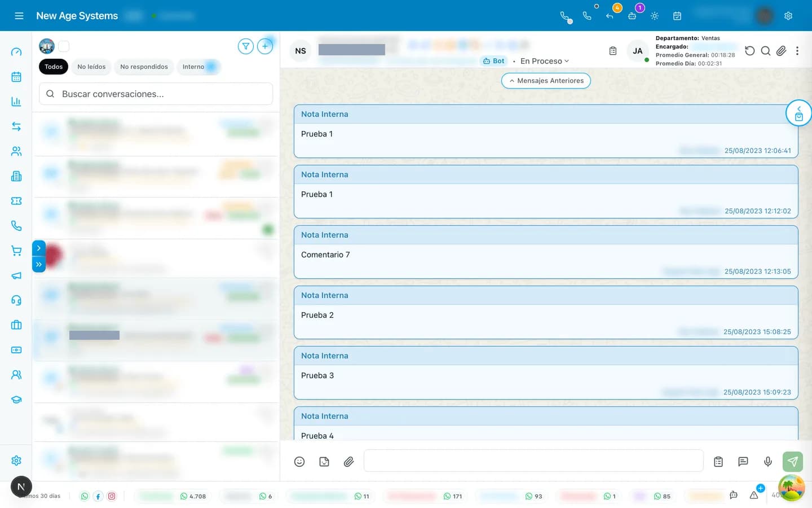
Task: Open the building companies icon in sidebar
Action: coord(16,176)
